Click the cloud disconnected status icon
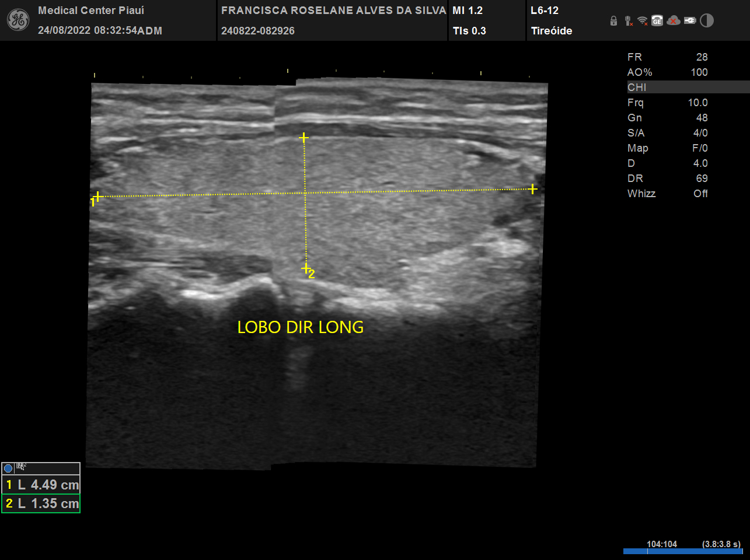Viewport: 750px width, 560px height. (x=674, y=21)
